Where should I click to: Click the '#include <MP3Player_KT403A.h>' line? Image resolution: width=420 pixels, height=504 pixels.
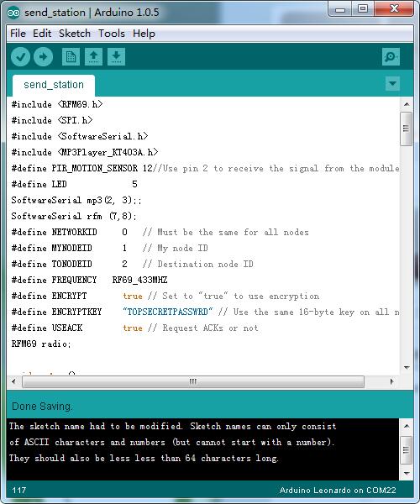click(x=85, y=152)
